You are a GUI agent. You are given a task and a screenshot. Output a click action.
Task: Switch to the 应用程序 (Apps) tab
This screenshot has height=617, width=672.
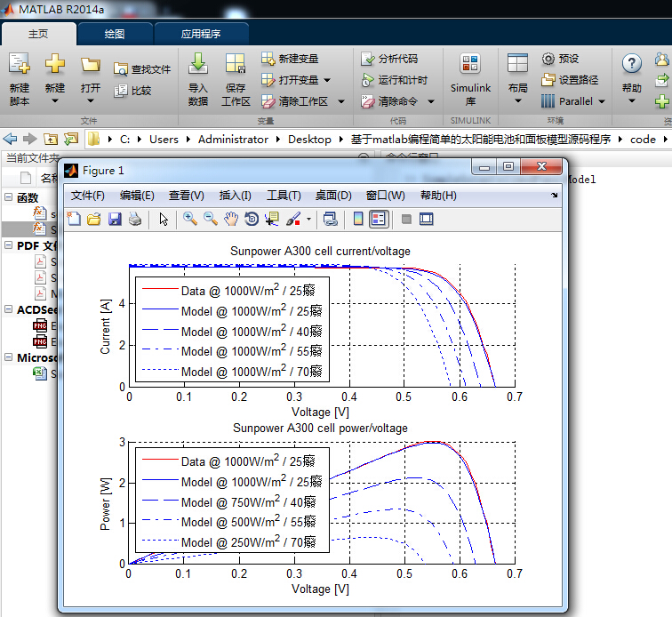(201, 34)
